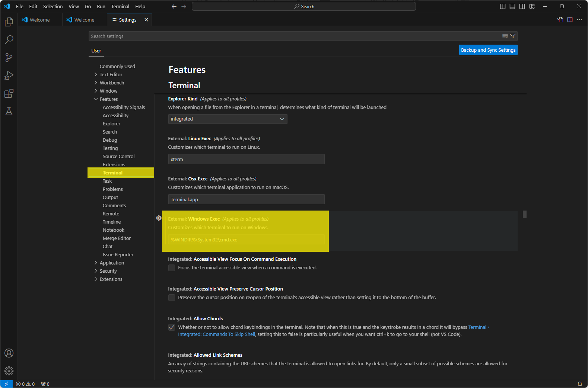Switch to the second Welcome tab
588x388 pixels.
tap(84, 20)
